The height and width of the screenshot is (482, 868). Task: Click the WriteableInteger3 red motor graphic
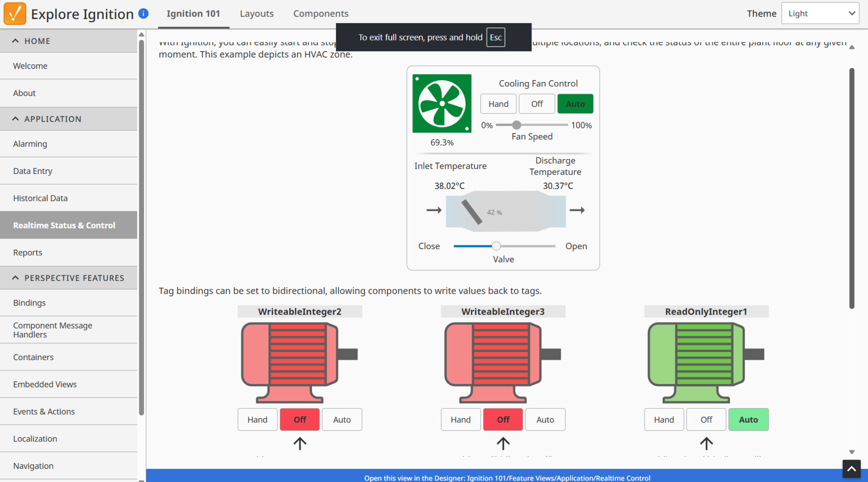click(502, 361)
